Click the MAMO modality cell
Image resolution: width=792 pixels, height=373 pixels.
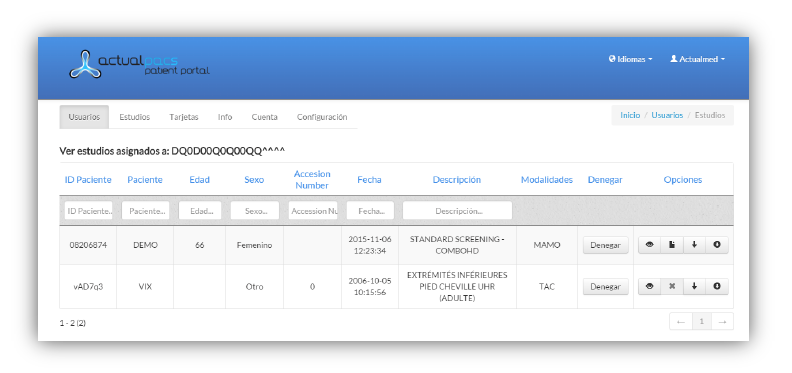coord(547,245)
